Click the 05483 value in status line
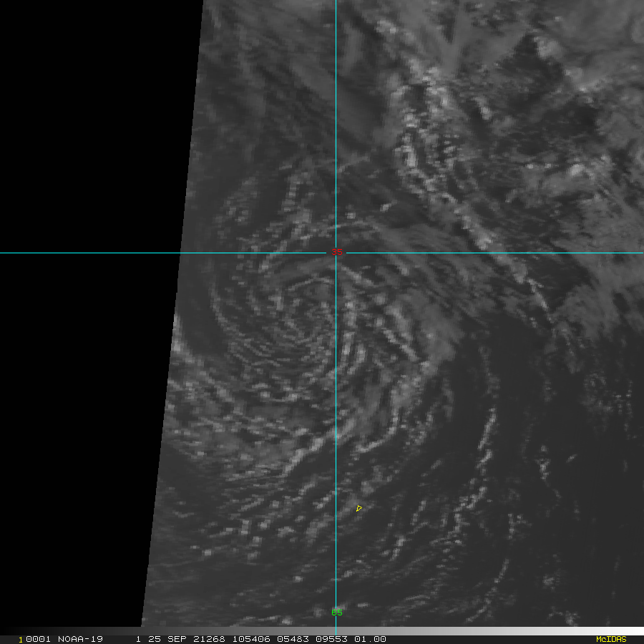Image resolution: width=644 pixels, height=644 pixels. [293, 639]
